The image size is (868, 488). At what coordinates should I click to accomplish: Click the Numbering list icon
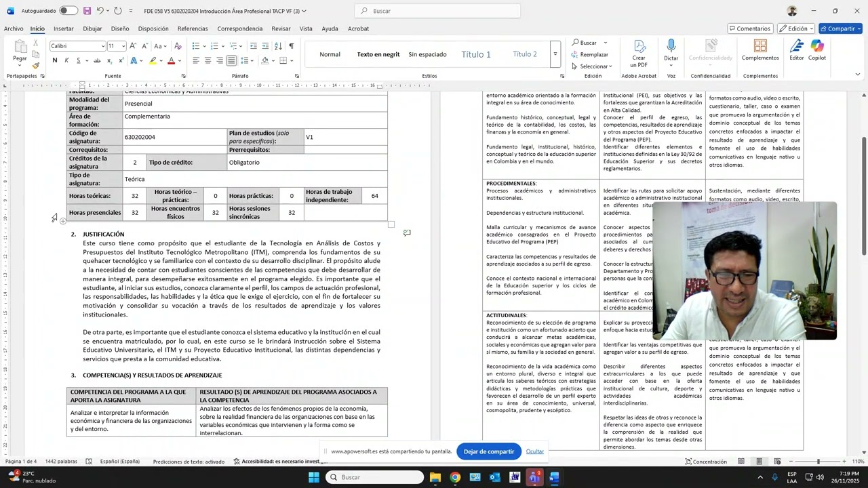tap(214, 46)
